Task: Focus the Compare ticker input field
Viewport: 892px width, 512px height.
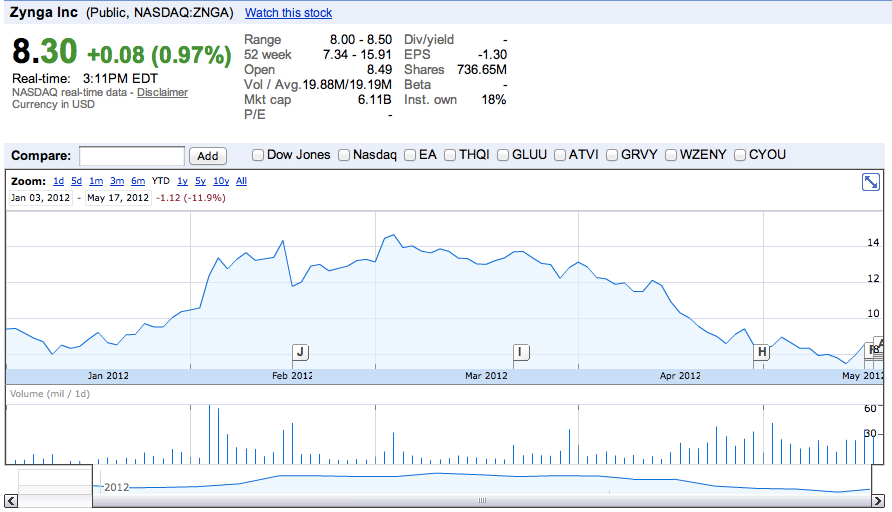Action: [x=132, y=156]
